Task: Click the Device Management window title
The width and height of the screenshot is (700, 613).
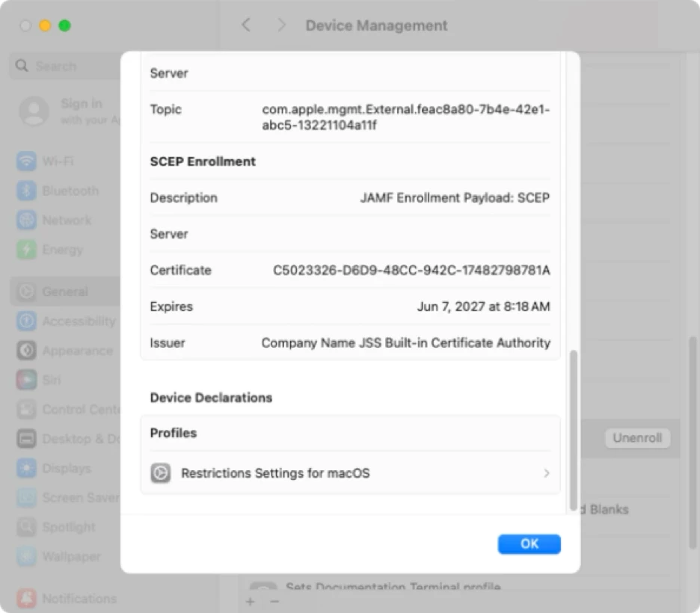Action: pyautogui.click(x=376, y=25)
